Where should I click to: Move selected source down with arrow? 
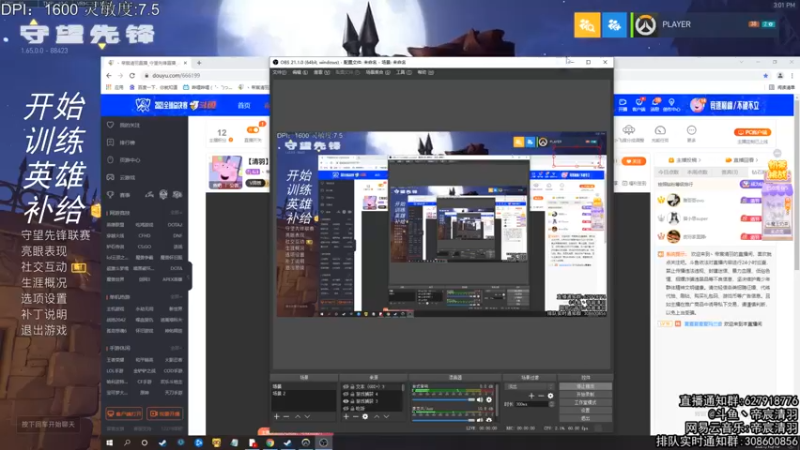coord(386,416)
